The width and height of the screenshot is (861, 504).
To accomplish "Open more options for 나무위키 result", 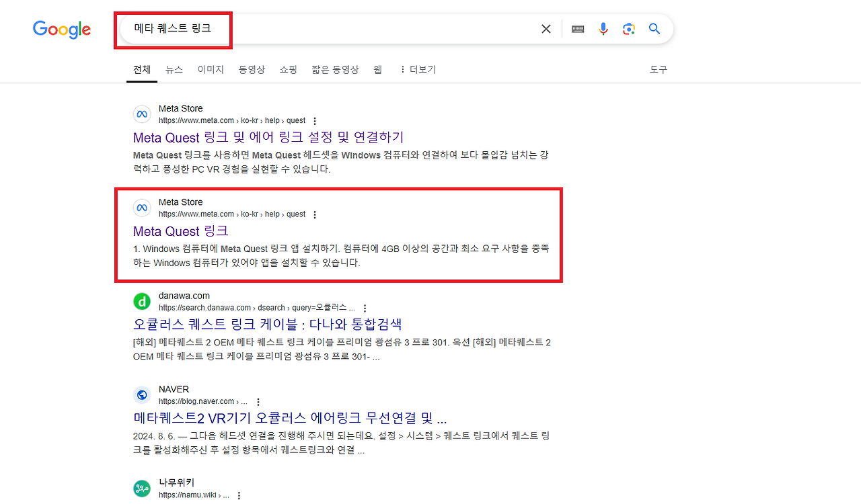I will (x=238, y=495).
